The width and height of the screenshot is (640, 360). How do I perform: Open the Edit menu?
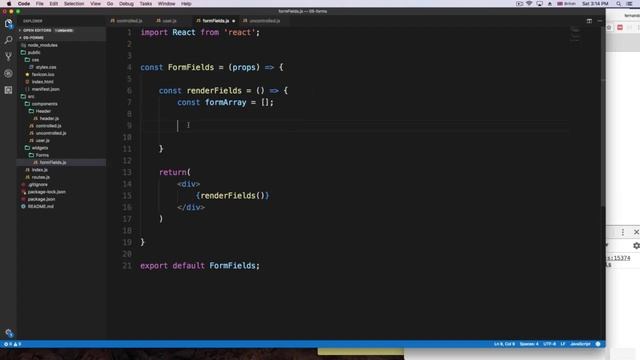tap(53, 4)
